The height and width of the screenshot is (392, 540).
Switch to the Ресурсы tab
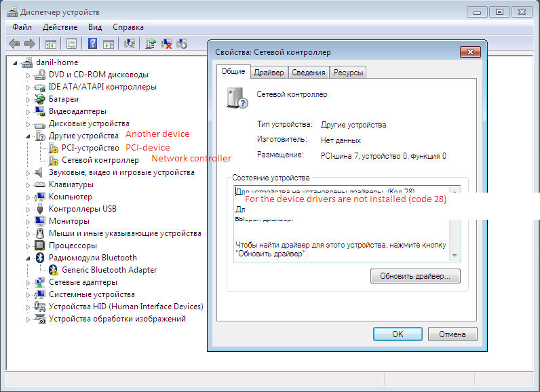[x=348, y=73]
